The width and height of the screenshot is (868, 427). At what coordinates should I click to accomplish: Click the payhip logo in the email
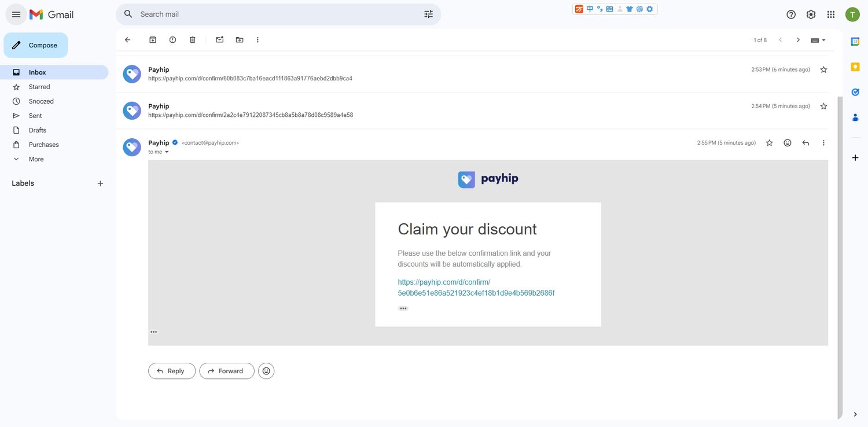(x=488, y=179)
